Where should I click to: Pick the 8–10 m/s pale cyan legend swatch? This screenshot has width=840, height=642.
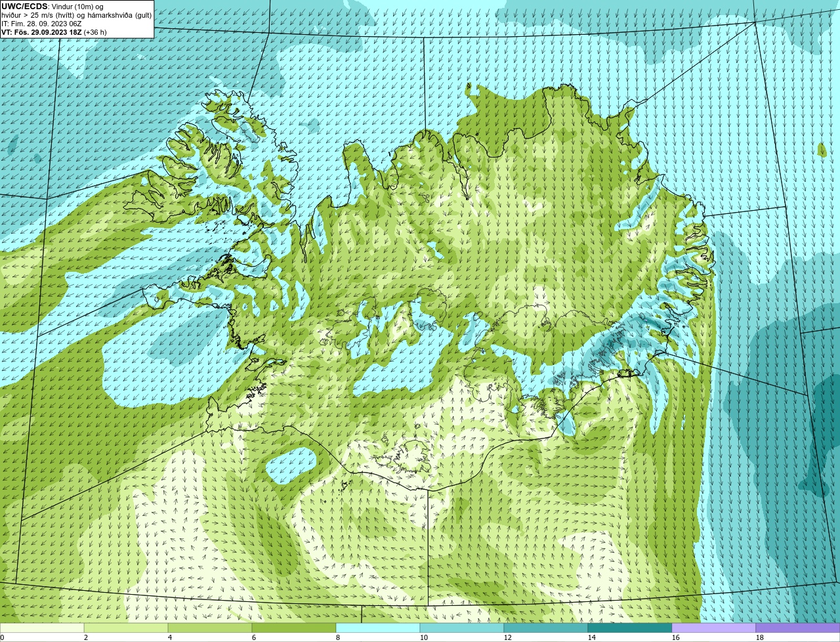[x=378, y=628]
